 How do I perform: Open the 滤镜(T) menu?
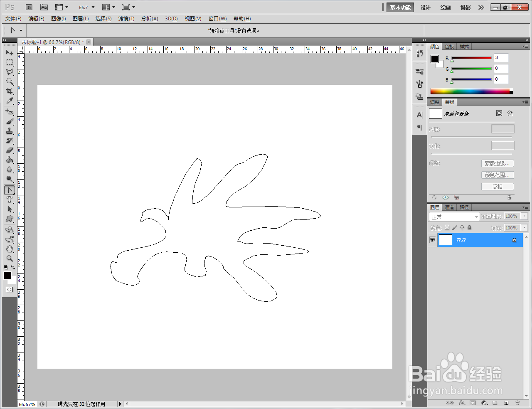[126, 19]
